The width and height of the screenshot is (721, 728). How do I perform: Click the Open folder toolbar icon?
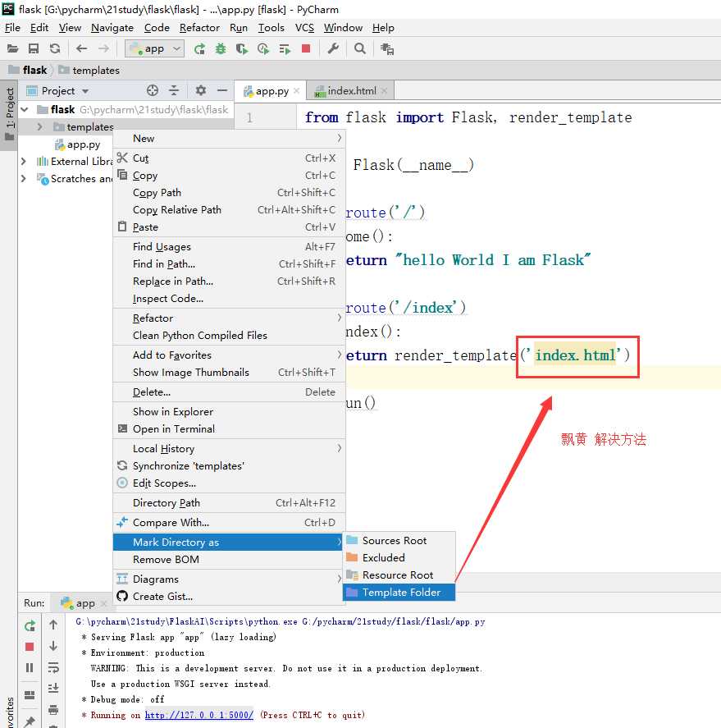pos(12,48)
